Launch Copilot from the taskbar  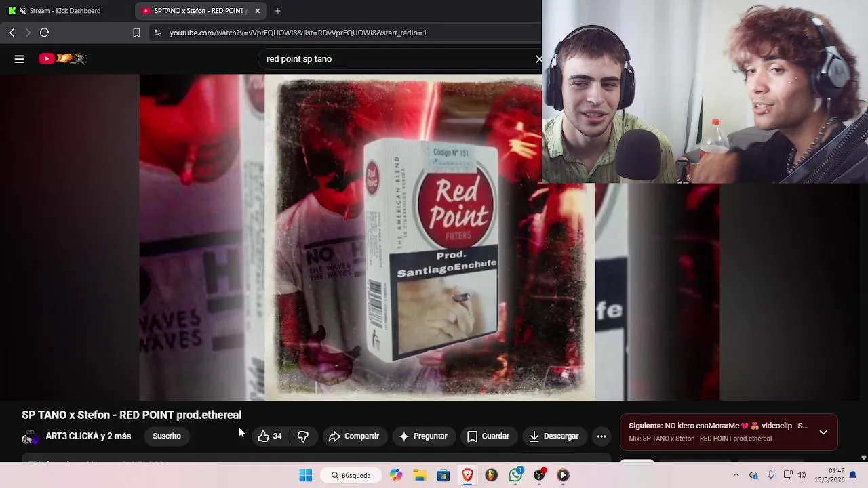coord(396,475)
